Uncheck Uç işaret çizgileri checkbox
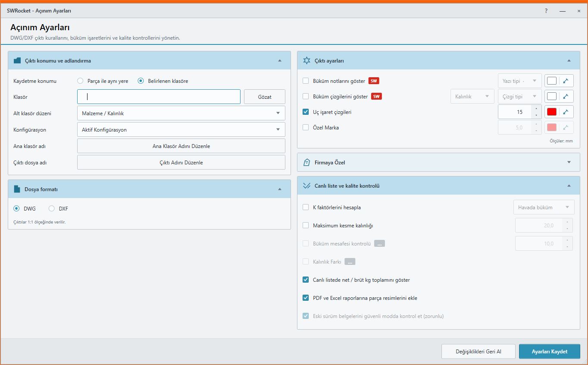This screenshot has width=588, height=365. coord(306,112)
